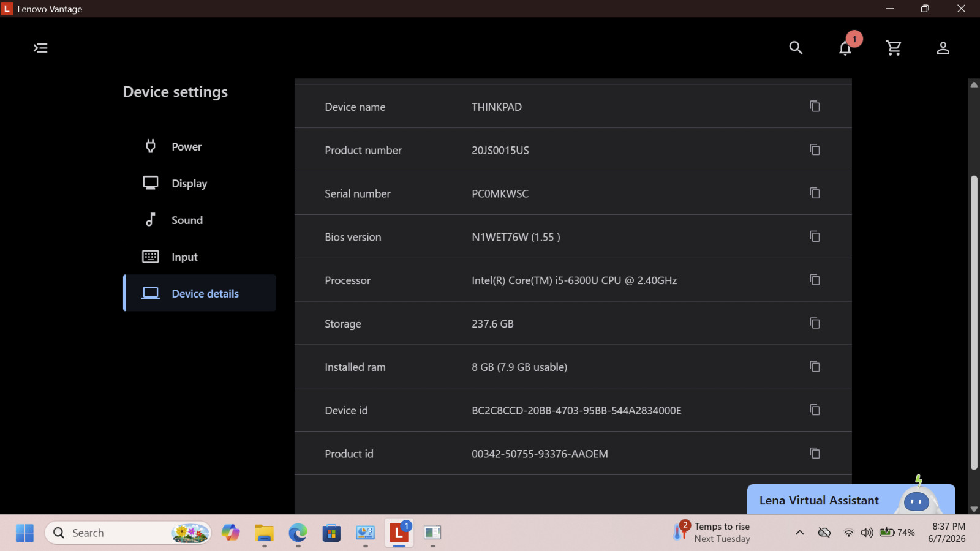Select the serial number PC0MKWSC text

tap(500, 193)
